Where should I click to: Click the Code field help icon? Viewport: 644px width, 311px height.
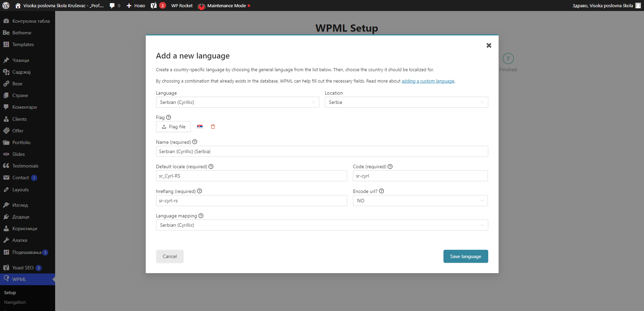(390, 167)
